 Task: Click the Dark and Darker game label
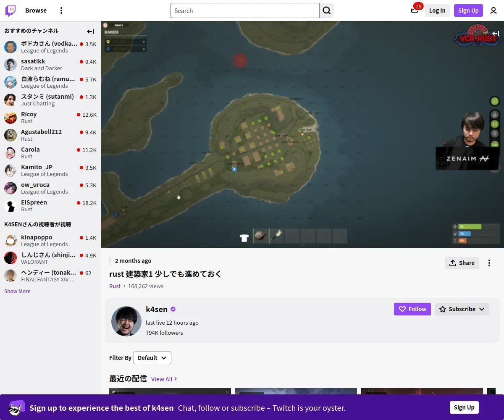coord(42,68)
